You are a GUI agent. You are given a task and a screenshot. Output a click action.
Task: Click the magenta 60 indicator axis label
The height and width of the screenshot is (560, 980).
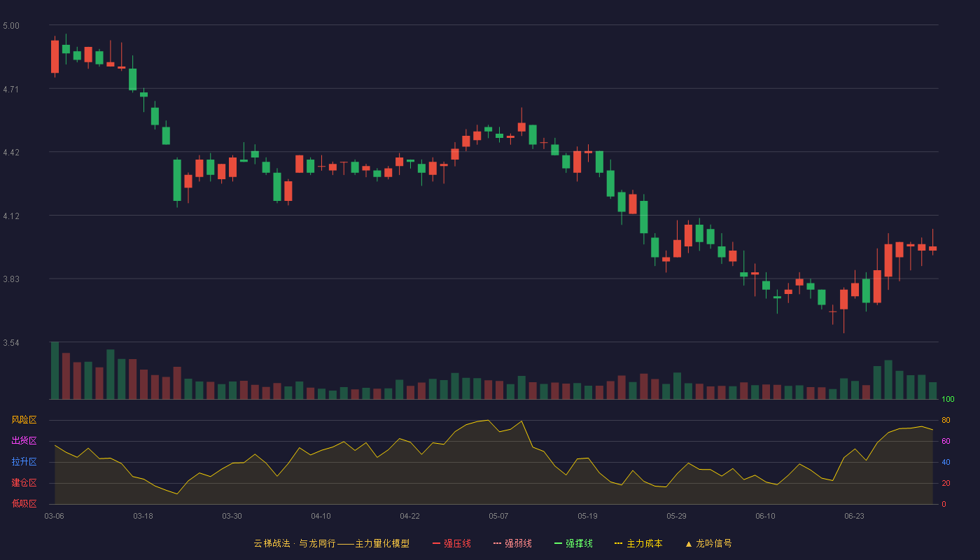tap(946, 441)
